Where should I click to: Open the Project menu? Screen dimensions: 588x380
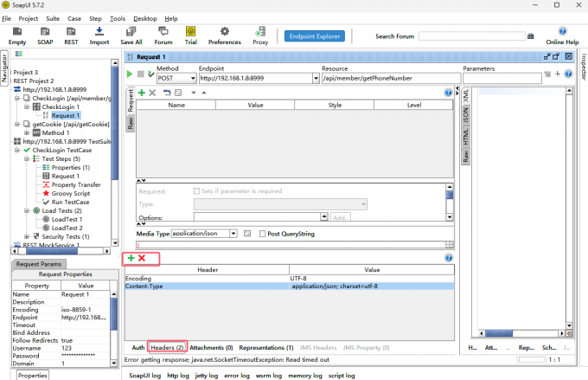tap(29, 18)
